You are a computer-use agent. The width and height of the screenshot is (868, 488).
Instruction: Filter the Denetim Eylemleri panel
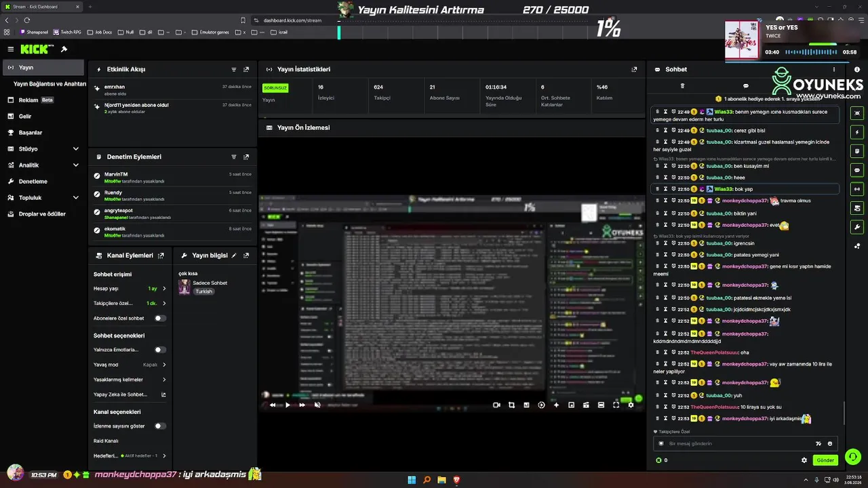234,157
